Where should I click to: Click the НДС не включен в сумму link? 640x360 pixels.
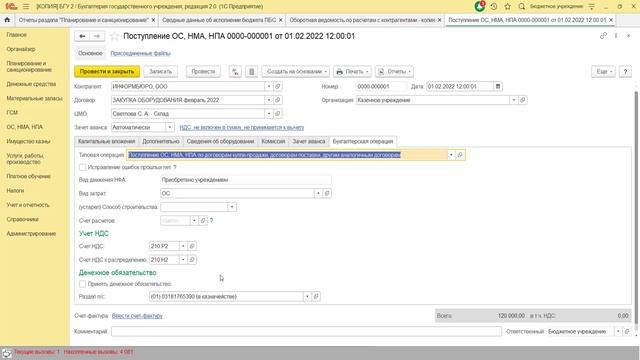tap(242, 127)
